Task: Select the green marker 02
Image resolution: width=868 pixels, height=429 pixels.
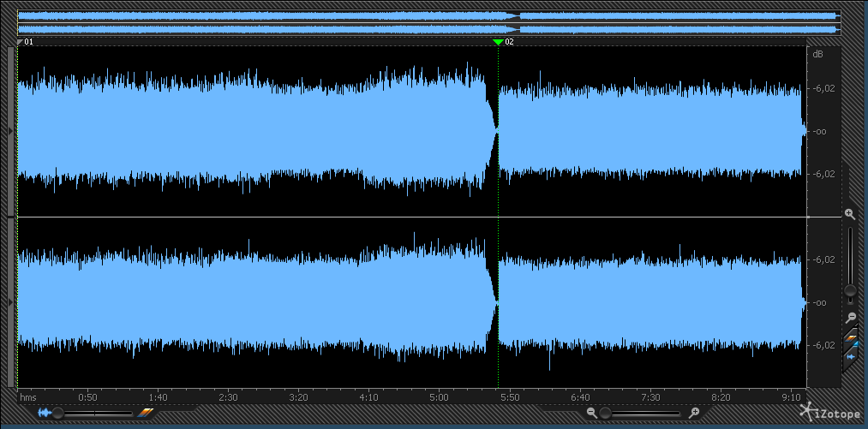Action: click(498, 41)
